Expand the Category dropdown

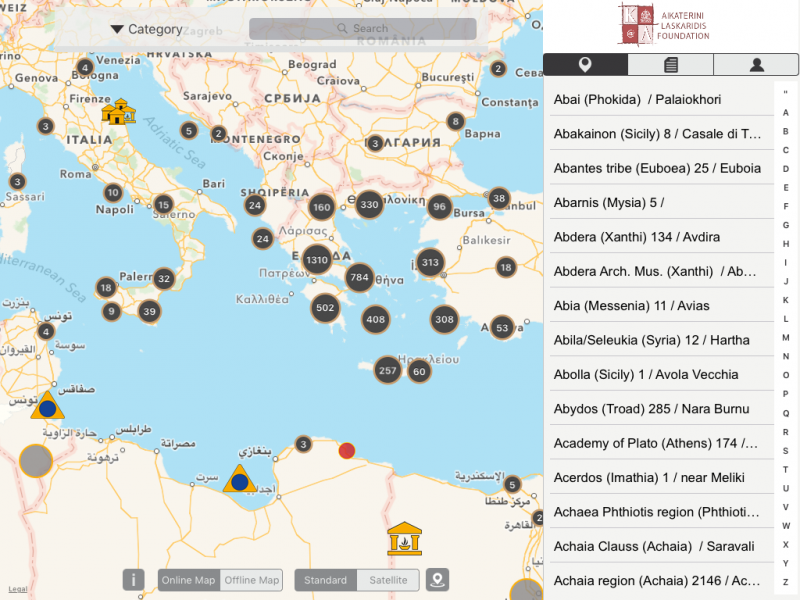(146, 30)
